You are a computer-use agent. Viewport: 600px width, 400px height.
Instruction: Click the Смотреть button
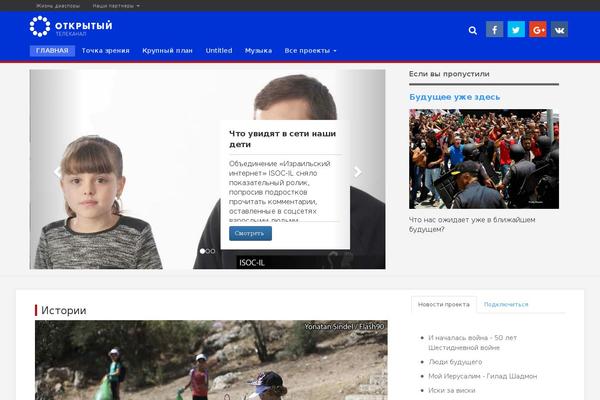click(250, 233)
